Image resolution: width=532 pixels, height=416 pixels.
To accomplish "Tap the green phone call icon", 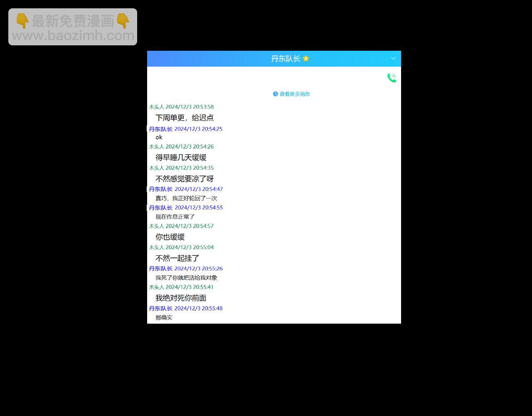I will pyautogui.click(x=391, y=77).
